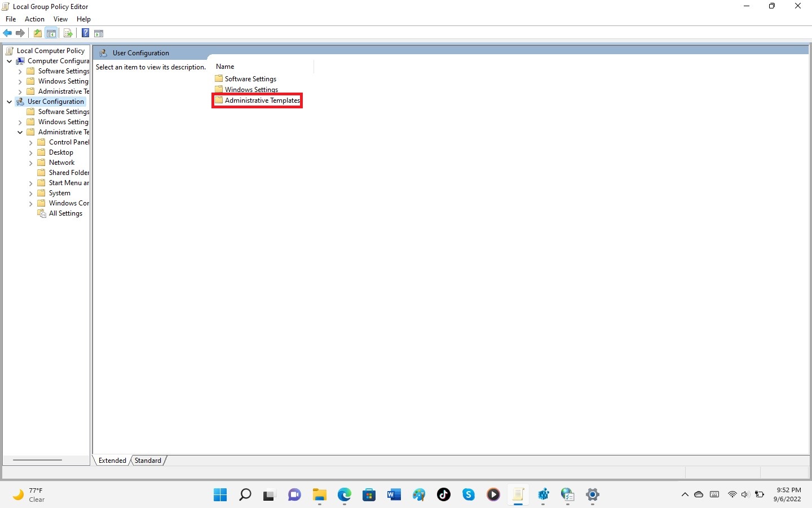Image resolution: width=812 pixels, height=508 pixels.
Task: Switch to the Standard tab
Action: 148,461
